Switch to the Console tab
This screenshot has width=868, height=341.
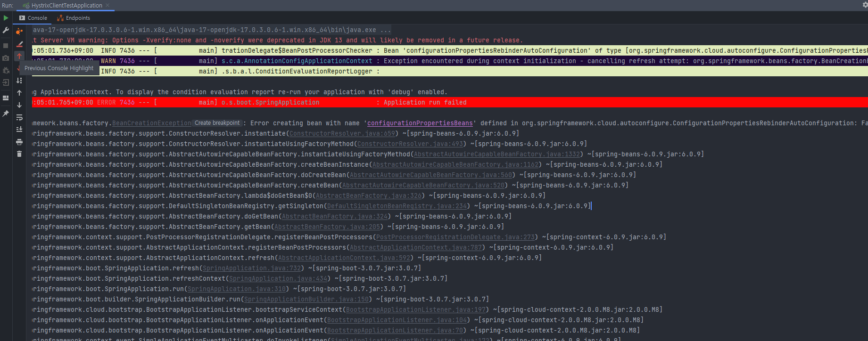pyautogui.click(x=33, y=18)
